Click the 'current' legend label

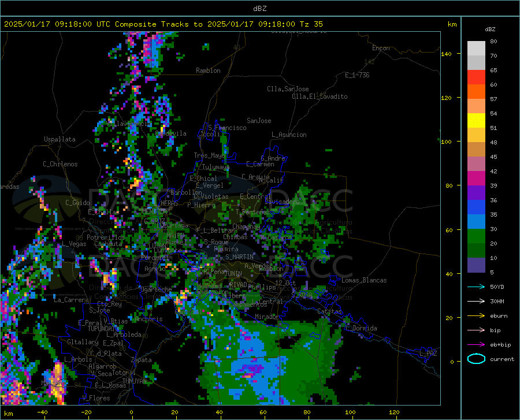click(502, 359)
